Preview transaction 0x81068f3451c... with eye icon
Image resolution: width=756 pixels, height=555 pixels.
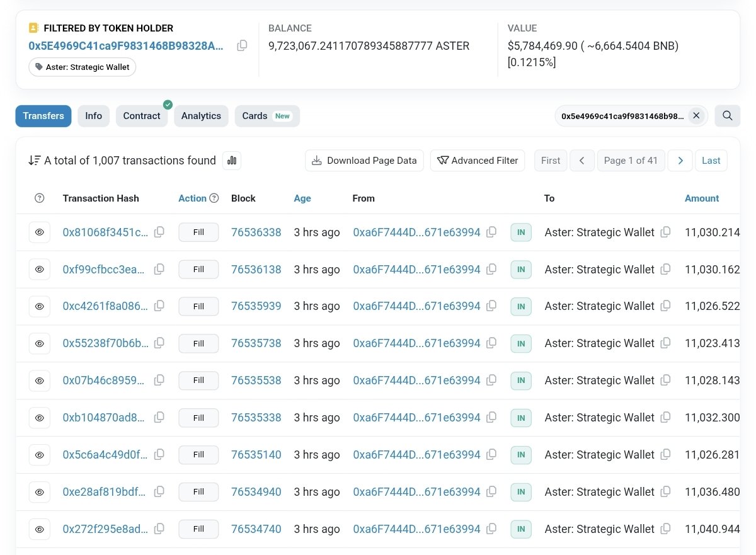point(40,232)
